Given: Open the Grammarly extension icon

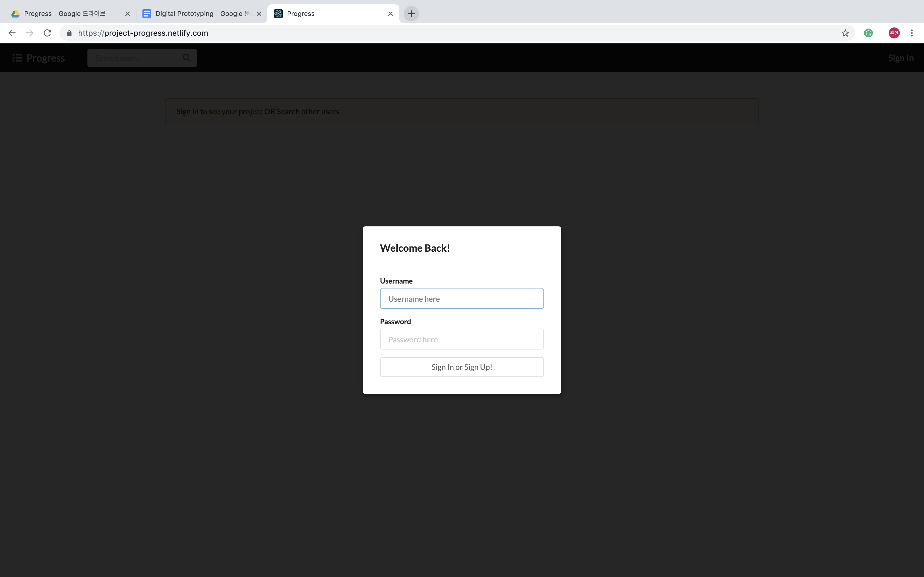Looking at the screenshot, I should coord(868,33).
